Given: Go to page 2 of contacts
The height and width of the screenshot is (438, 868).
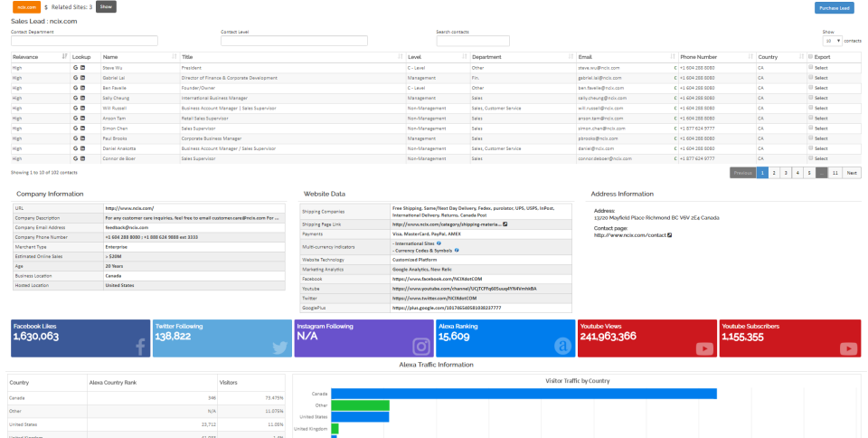Looking at the screenshot, I should click(774, 173).
